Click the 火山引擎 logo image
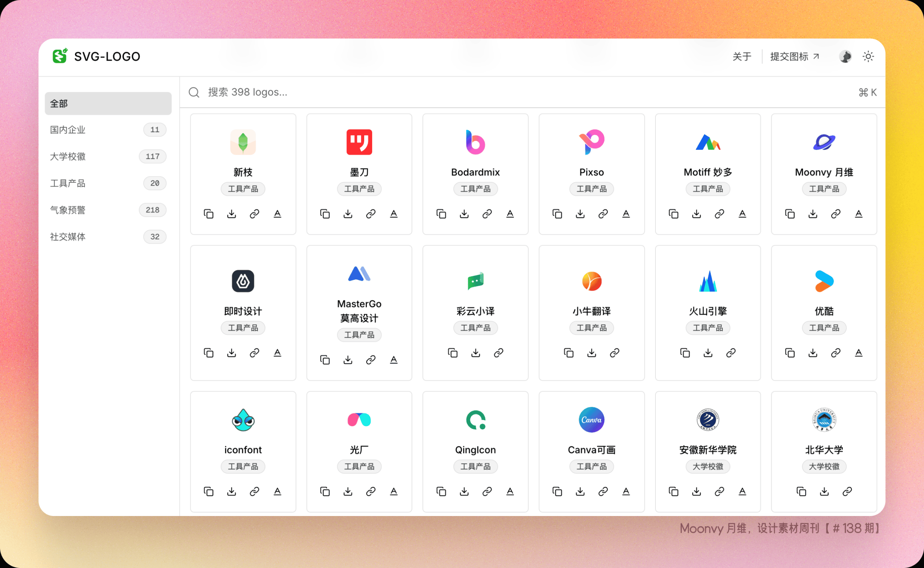 coord(708,281)
